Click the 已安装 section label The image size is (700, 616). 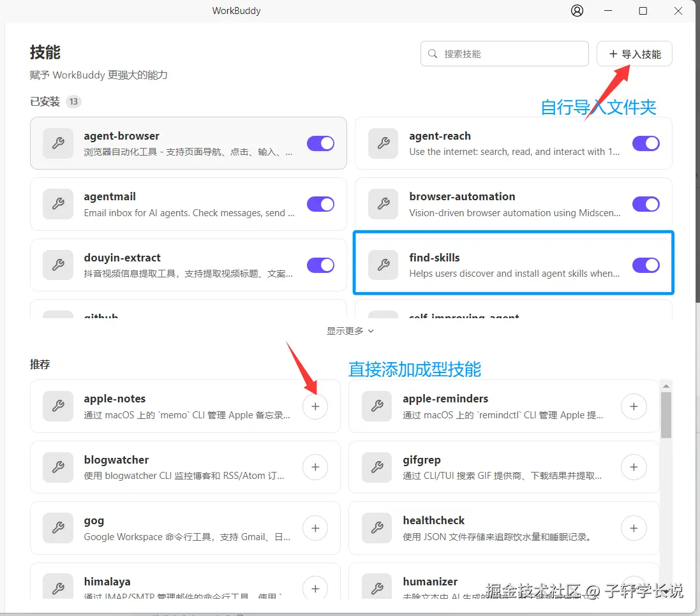45,101
